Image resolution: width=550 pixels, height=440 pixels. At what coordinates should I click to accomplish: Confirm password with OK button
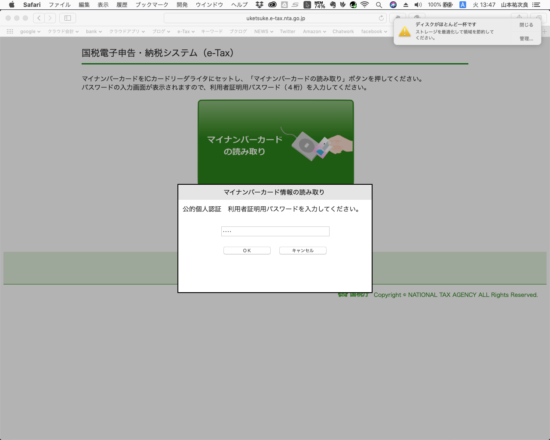pyautogui.click(x=247, y=251)
